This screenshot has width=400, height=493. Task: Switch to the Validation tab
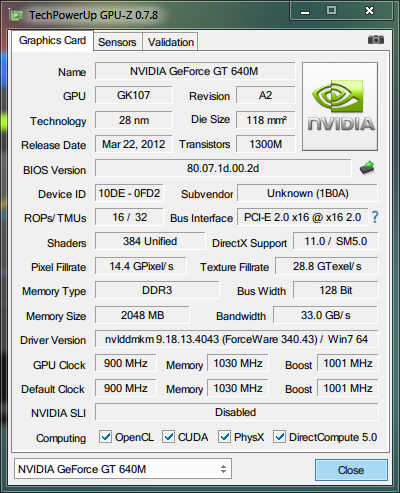tap(171, 42)
